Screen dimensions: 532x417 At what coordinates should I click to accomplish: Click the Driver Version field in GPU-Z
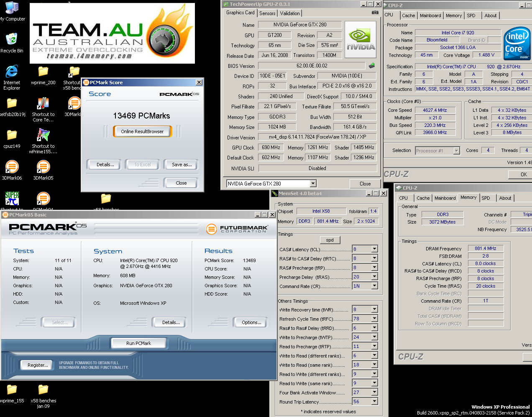[317, 137]
